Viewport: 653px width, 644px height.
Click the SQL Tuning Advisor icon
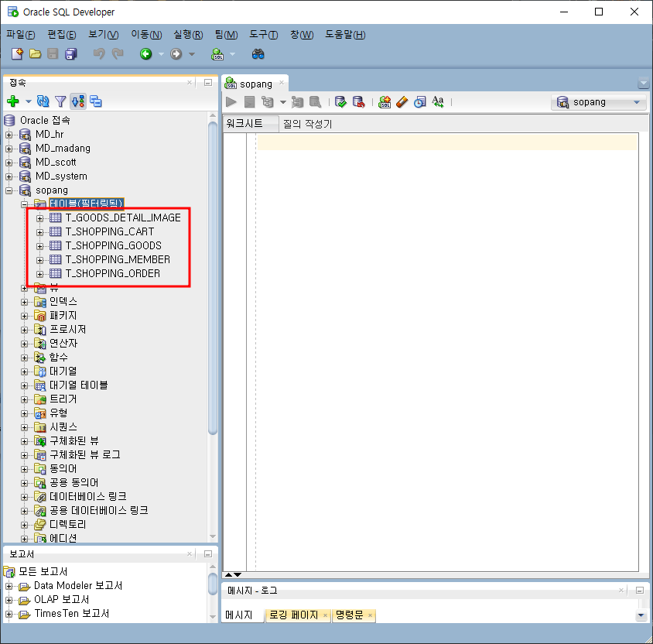click(x=315, y=101)
